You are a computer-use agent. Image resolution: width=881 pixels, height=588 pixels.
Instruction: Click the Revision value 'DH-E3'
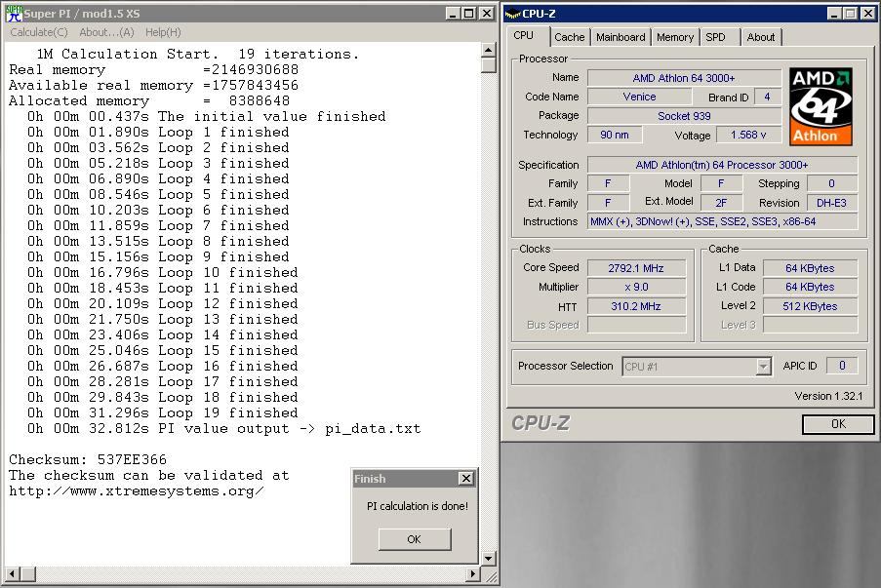(831, 203)
